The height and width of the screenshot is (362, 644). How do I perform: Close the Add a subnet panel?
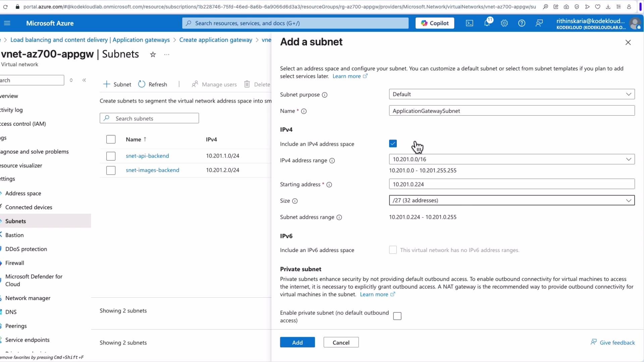click(x=628, y=43)
